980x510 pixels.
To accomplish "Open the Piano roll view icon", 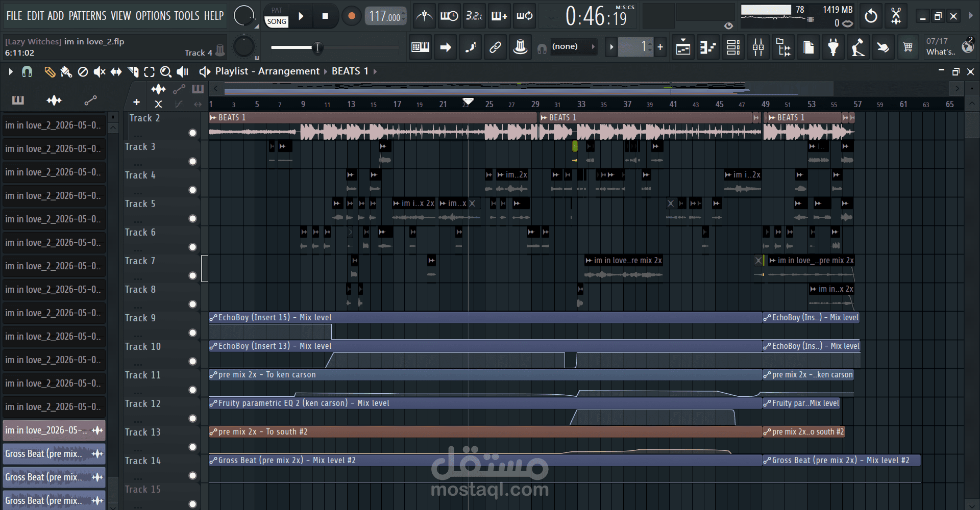I will 708,47.
